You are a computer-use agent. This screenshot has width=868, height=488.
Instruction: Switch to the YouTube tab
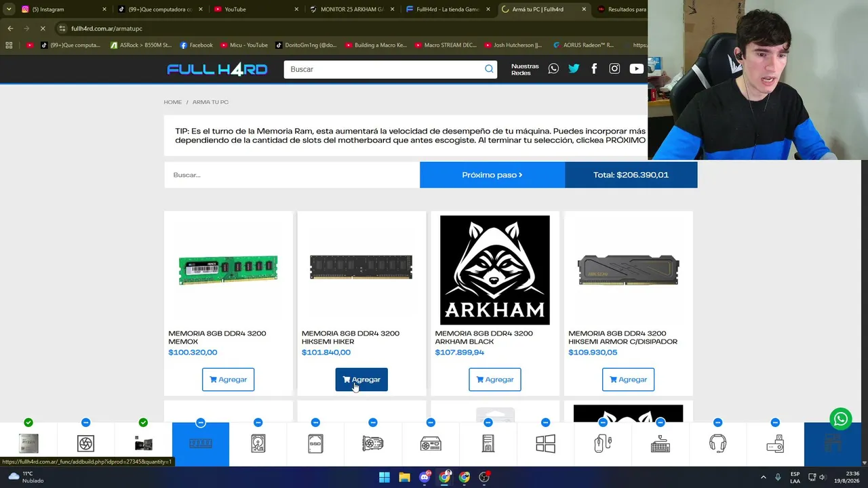pos(256,9)
